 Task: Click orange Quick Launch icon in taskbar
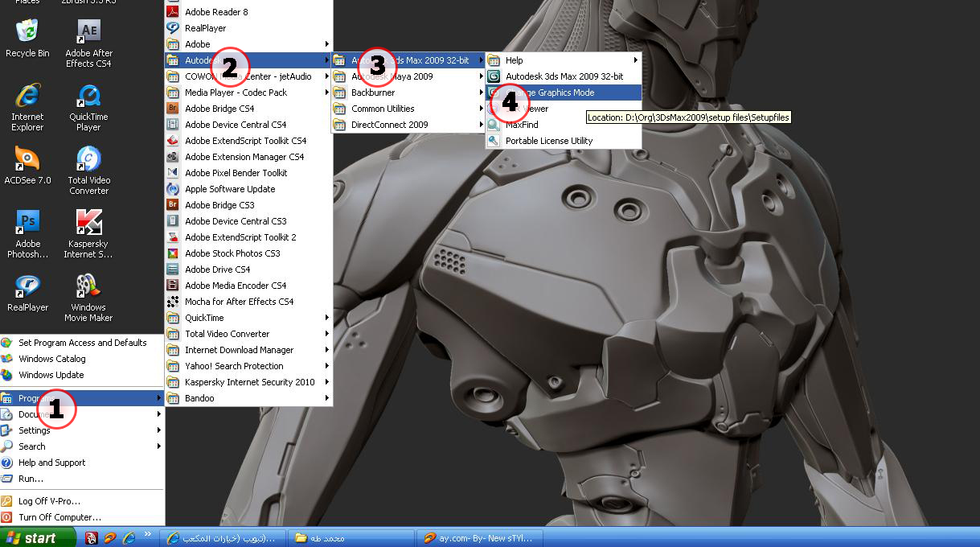coord(110,537)
